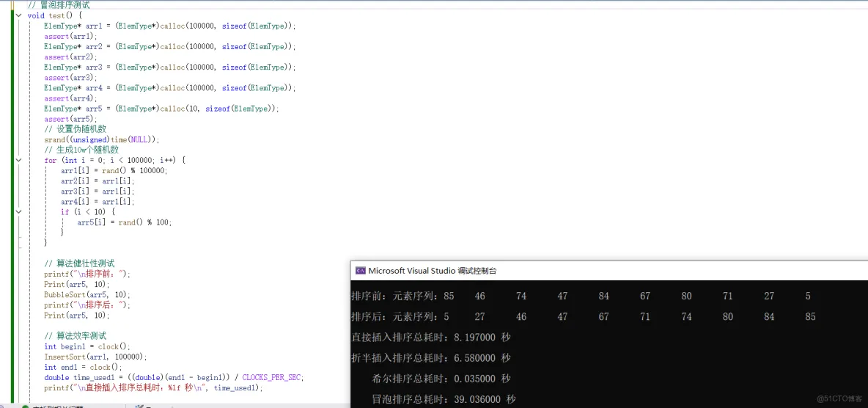The image size is (868, 408).
Task: Click the double time_used1 calculation line
Action: click(x=174, y=377)
